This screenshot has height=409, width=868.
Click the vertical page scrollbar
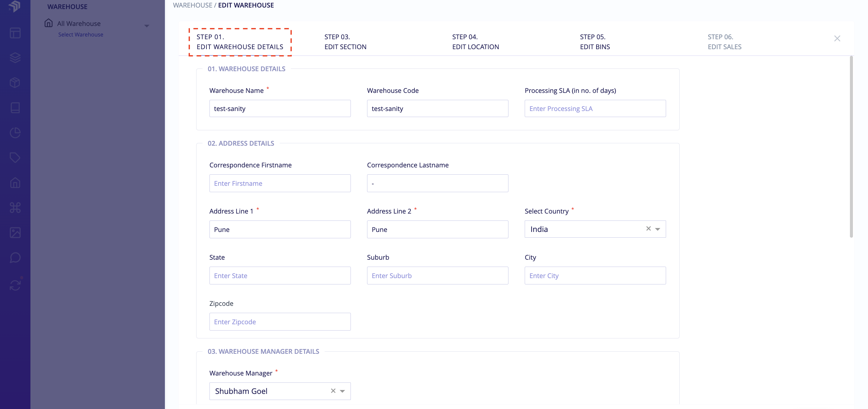(x=851, y=147)
